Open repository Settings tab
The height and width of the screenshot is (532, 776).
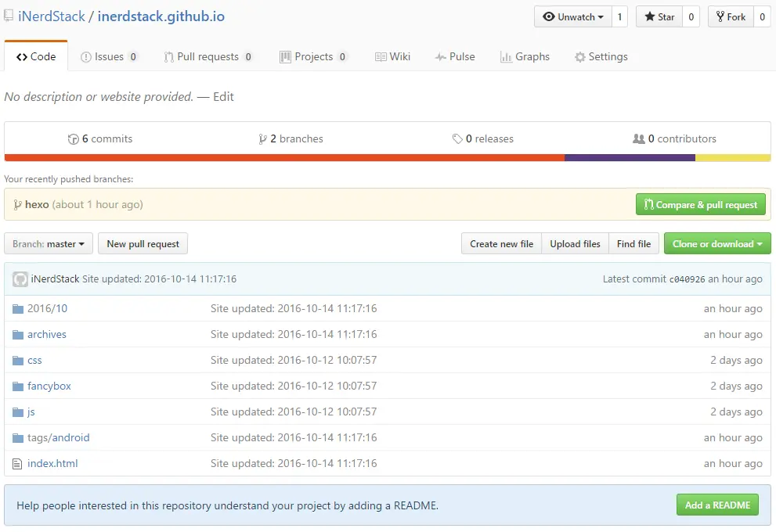601,57
